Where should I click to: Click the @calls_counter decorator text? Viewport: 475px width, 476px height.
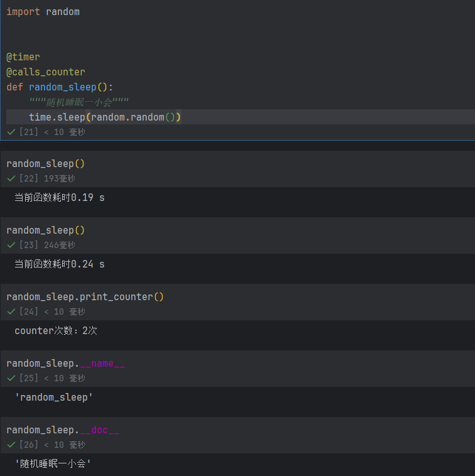(46, 72)
